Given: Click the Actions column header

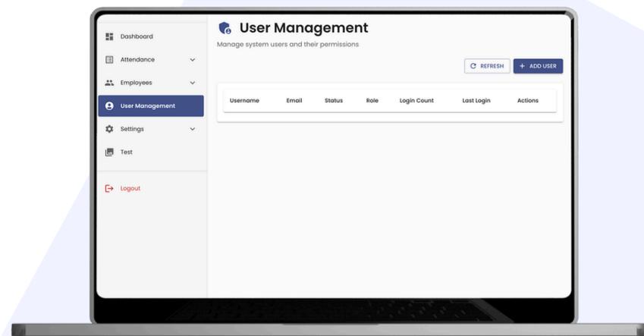Looking at the screenshot, I should (528, 101).
